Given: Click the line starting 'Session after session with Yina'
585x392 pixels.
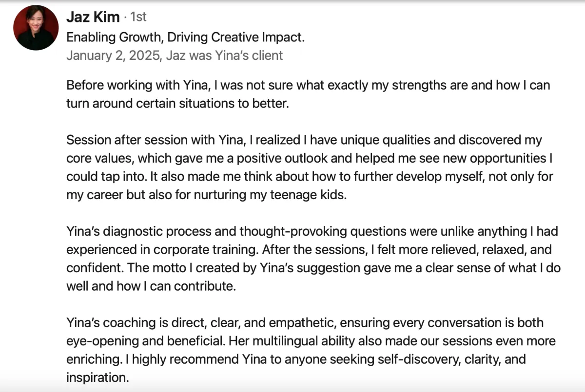Looking at the screenshot, I should (304, 140).
